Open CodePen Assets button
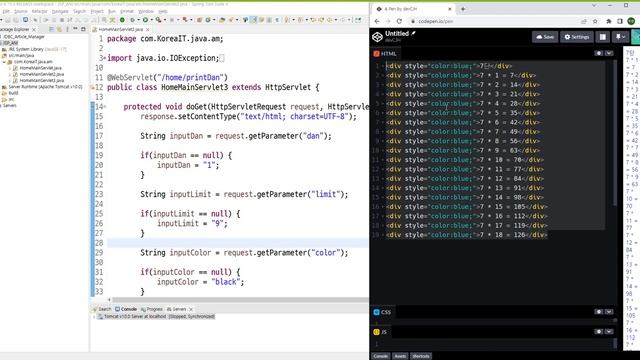The height and width of the screenshot is (360, 640). 400,356
